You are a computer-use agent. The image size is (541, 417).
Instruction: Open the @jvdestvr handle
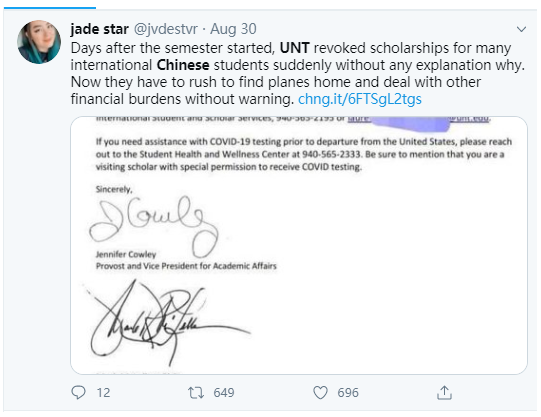(x=166, y=29)
